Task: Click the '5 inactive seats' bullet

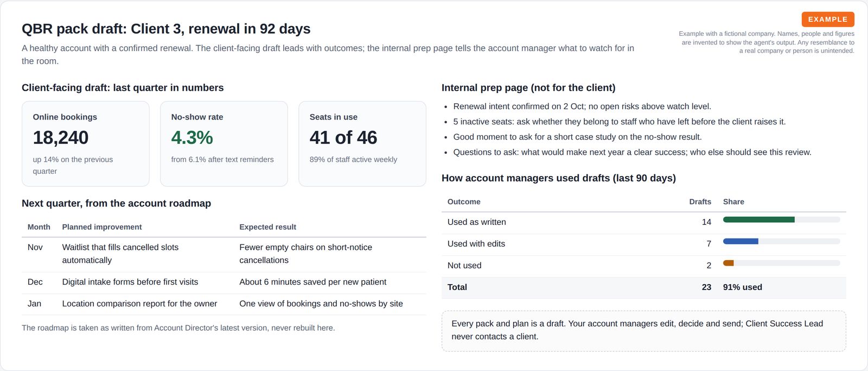Action: [x=620, y=122]
